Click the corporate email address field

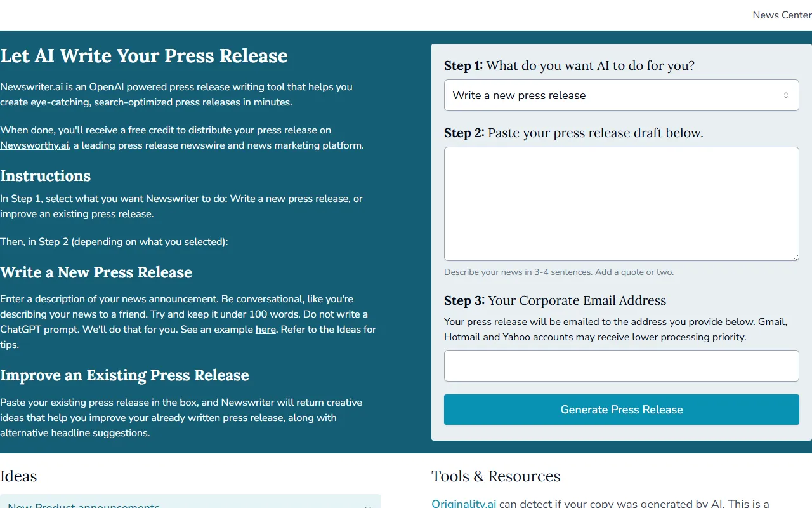point(620,366)
